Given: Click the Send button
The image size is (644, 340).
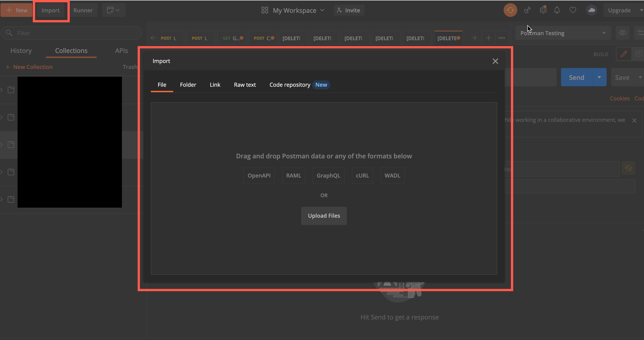Looking at the screenshot, I should point(577,77).
